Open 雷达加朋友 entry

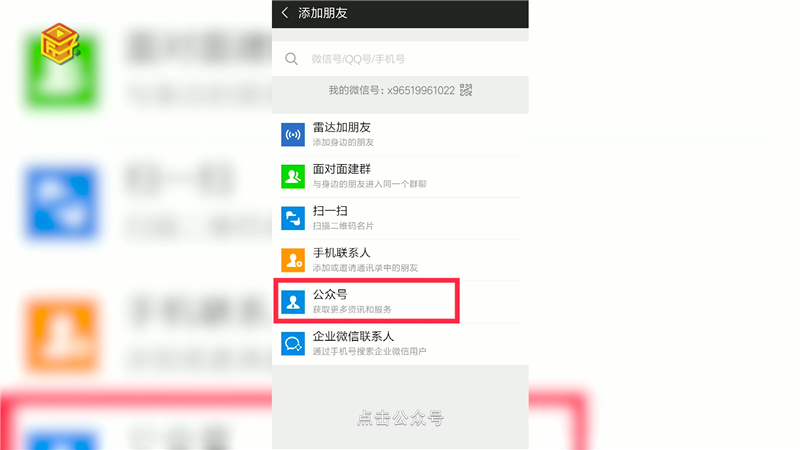point(400,135)
